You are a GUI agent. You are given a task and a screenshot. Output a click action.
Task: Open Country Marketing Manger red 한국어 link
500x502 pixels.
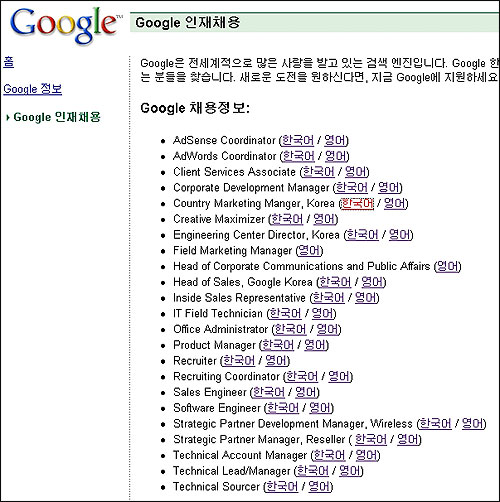tap(358, 203)
